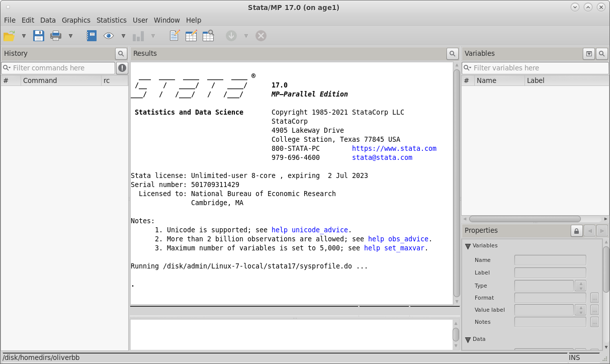Open the Data Browser magnifier-table icon

(x=208, y=36)
